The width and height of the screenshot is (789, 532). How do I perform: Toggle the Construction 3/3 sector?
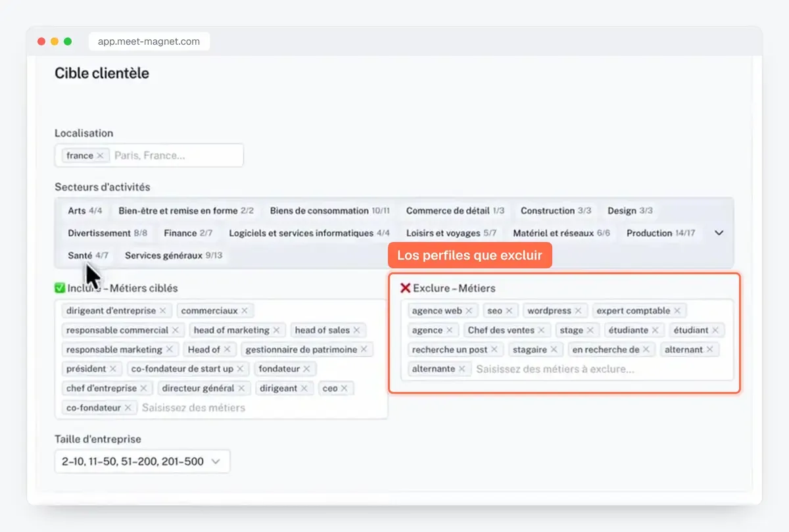556,211
